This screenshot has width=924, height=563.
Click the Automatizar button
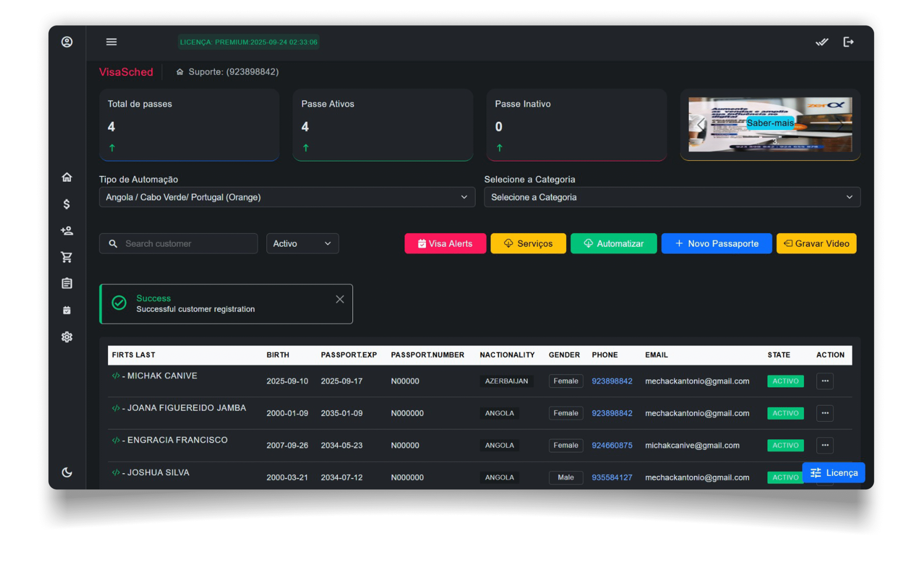coord(614,244)
